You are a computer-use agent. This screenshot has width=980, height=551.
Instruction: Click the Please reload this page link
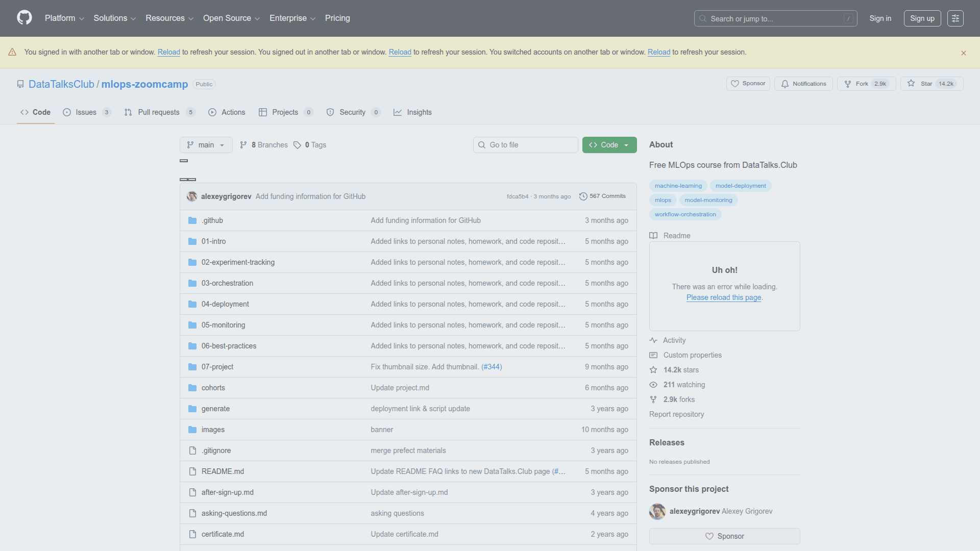pyautogui.click(x=723, y=297)
